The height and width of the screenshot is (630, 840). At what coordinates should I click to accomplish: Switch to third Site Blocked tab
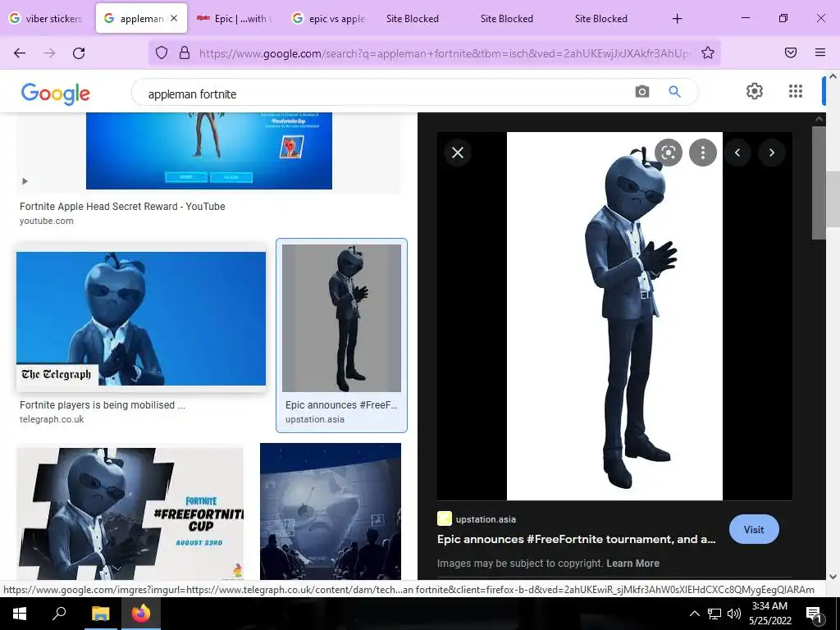601,19
